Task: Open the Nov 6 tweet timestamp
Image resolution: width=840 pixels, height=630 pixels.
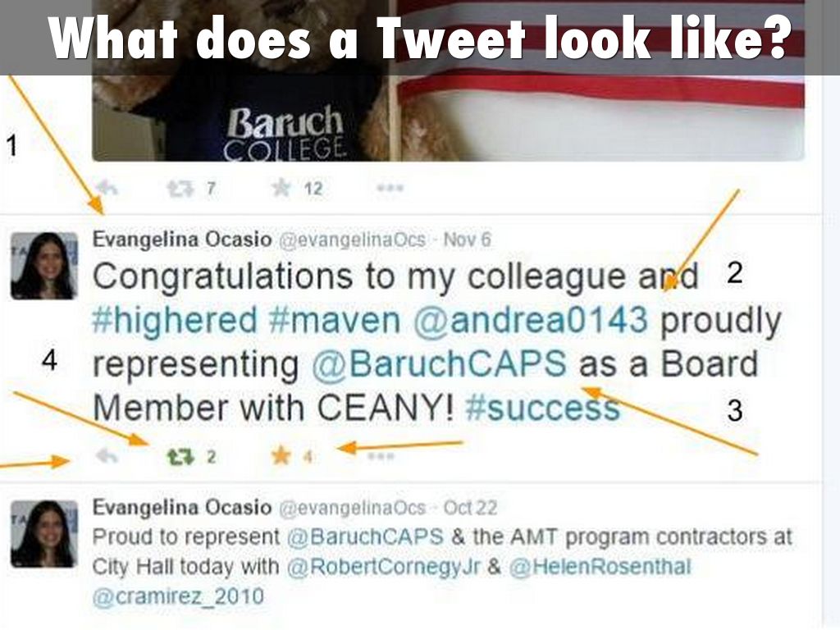Action: pyautogui.click(x=467, y=240)
